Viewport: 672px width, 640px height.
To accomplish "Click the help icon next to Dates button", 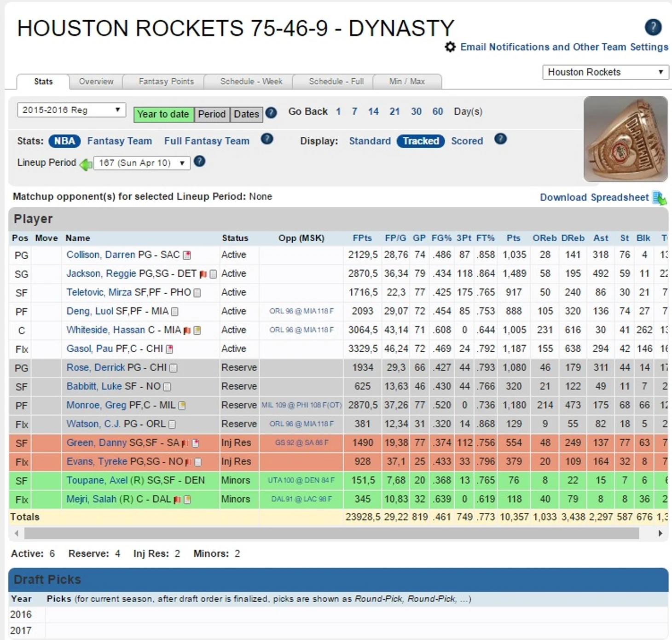I will [x=272, y=113].
